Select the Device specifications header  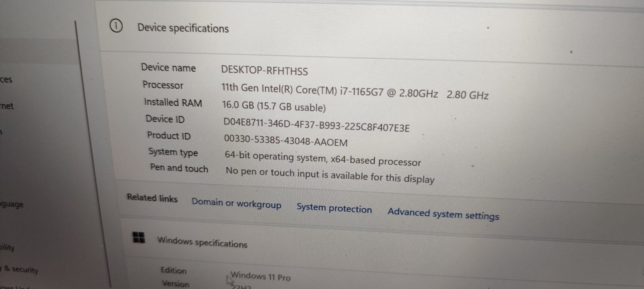(183, 28)
